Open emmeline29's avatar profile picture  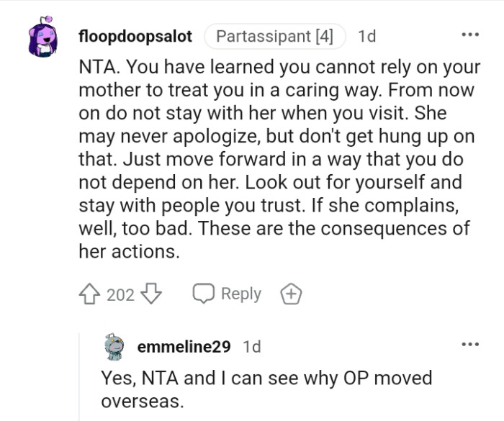(114, 347)
